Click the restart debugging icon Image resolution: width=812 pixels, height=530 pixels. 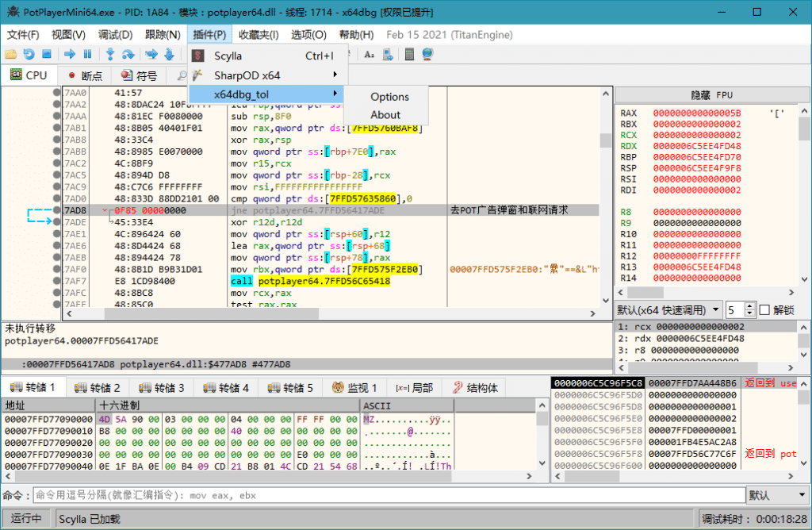[x=29, y=54]
